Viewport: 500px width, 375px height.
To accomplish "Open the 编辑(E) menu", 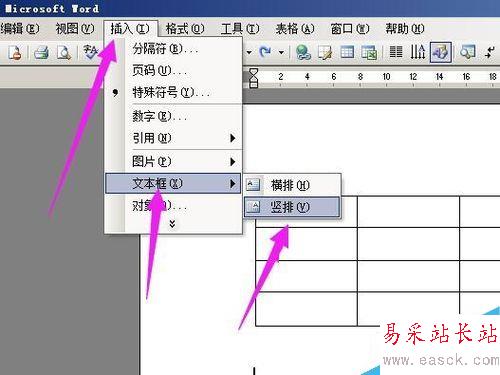I will click(20, 29).
